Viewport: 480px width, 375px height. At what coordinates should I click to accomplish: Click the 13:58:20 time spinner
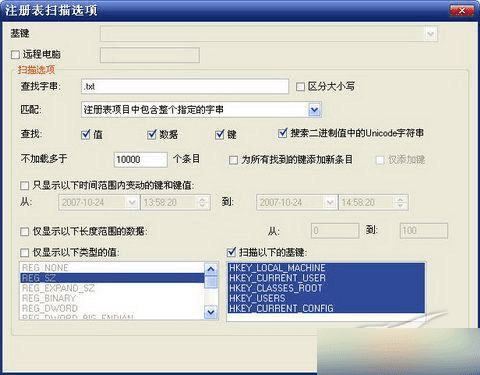[x=202, y=202]
